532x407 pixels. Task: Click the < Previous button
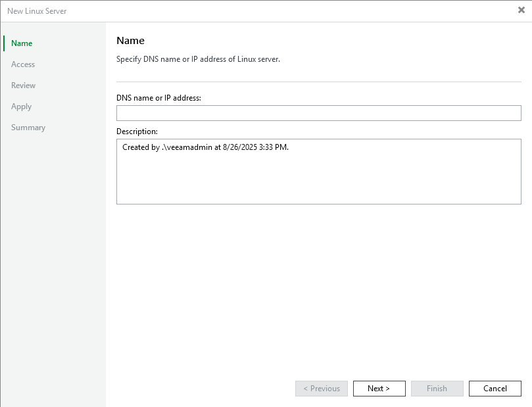click(322, 389)
